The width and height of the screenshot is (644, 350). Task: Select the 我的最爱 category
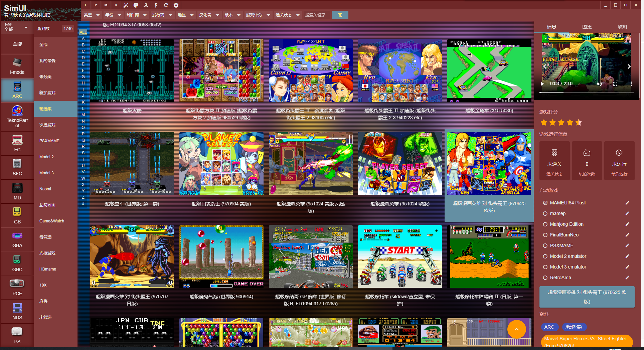[55, 61]
